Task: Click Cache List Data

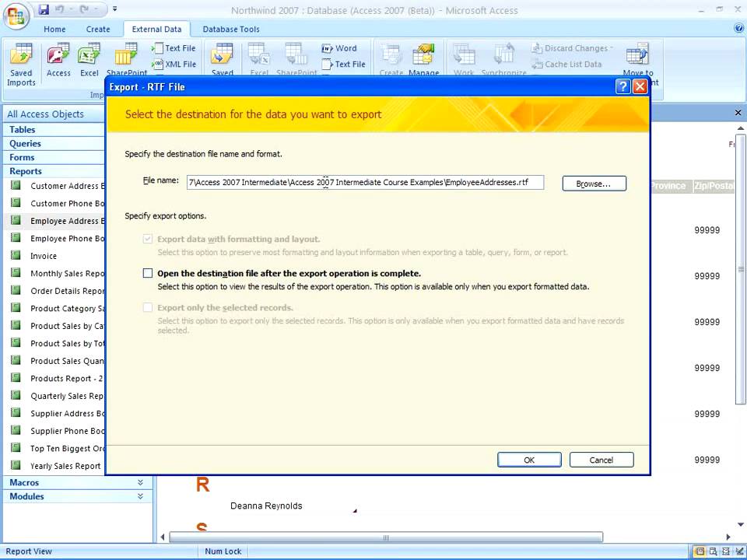Action: pos(566,65)
